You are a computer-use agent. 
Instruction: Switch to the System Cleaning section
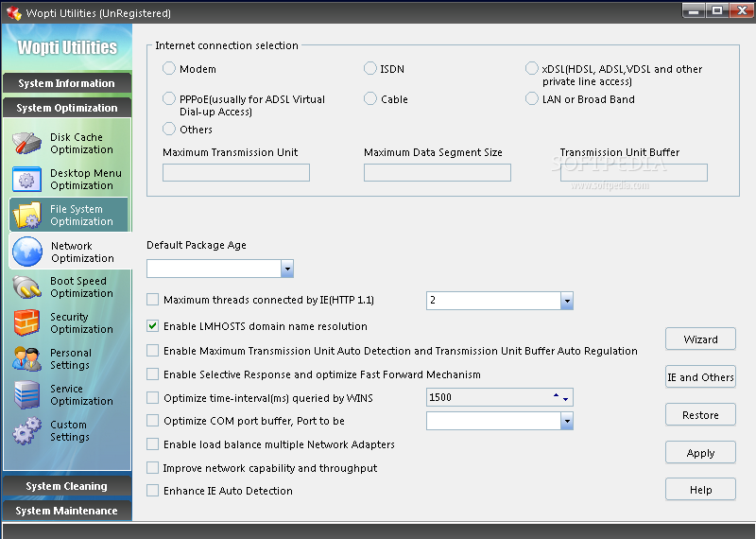pos(67,486)
